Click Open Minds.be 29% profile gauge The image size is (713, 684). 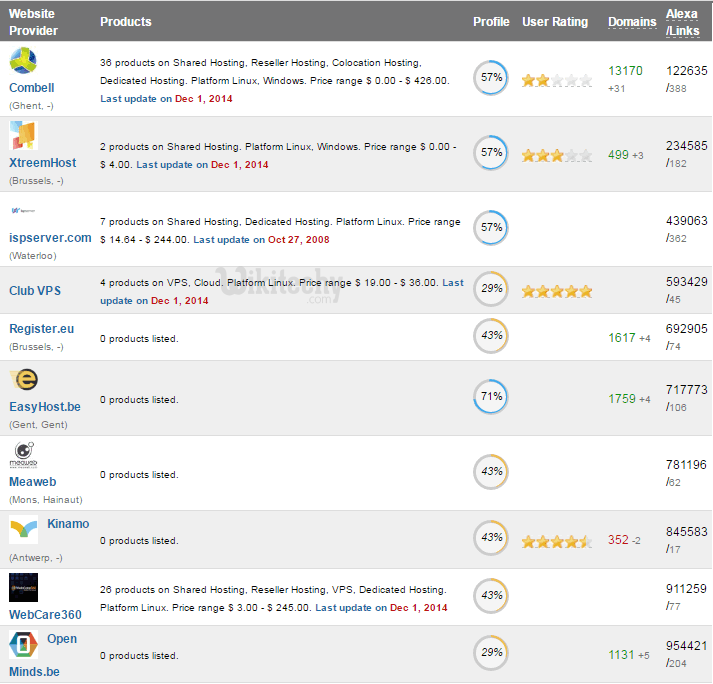(x=491, y=653)
